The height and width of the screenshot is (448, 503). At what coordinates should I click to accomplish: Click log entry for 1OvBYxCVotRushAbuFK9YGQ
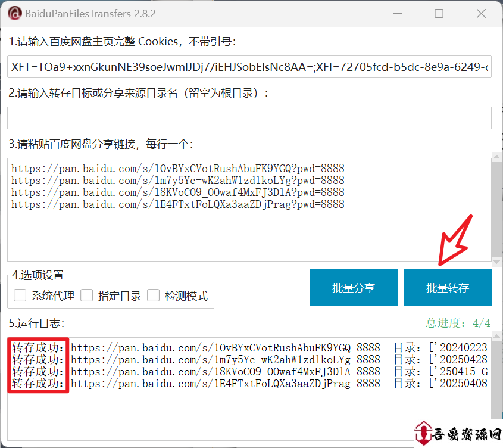pos(249,348)
